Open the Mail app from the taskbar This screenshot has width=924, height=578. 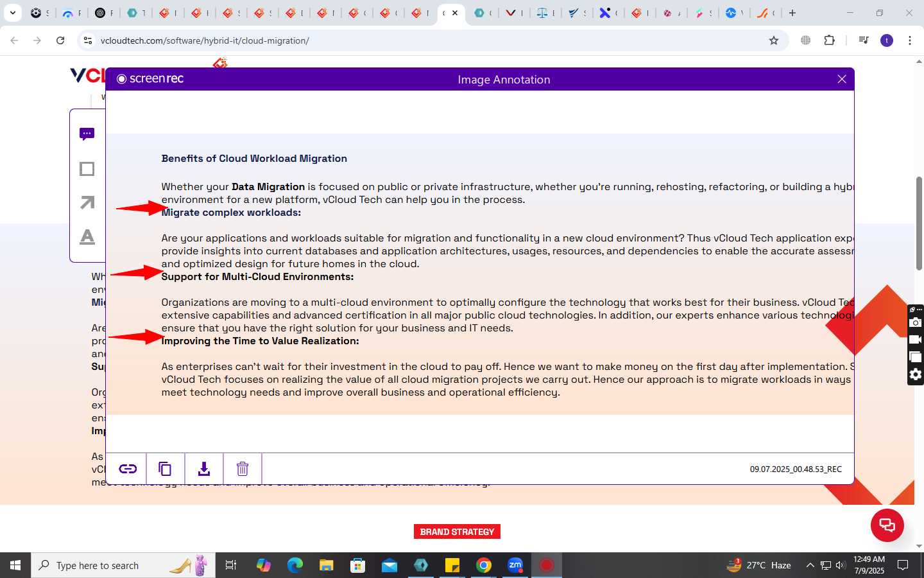pyautogui.click(x=389, y=565)
